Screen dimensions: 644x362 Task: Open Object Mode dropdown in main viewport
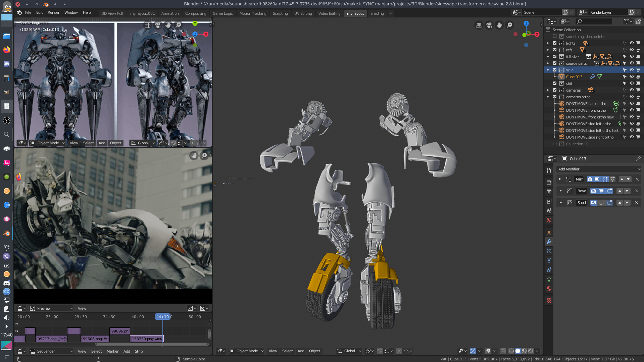point(247,351)
